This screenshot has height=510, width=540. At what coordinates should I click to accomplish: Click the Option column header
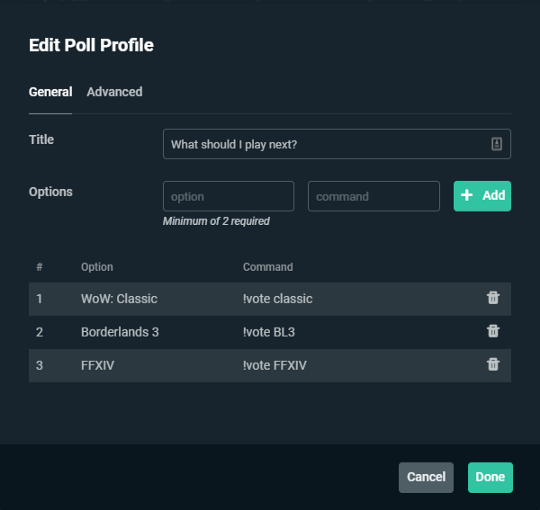[97, 267]
